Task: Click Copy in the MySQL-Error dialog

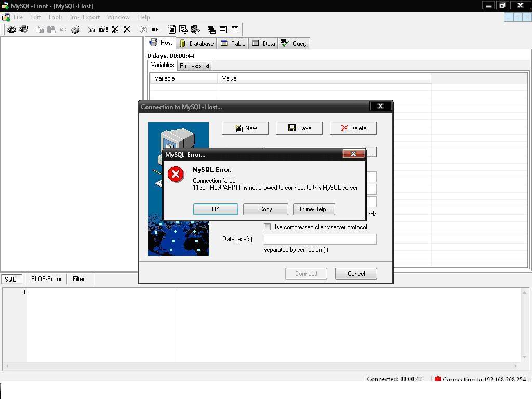Action: [x=265, y=209]
